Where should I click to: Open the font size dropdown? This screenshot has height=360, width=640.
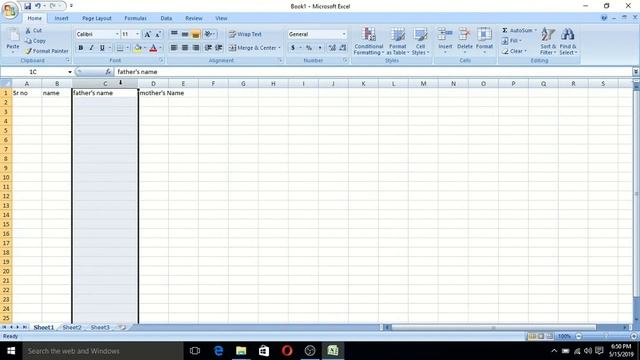click(x=138, y=34)
